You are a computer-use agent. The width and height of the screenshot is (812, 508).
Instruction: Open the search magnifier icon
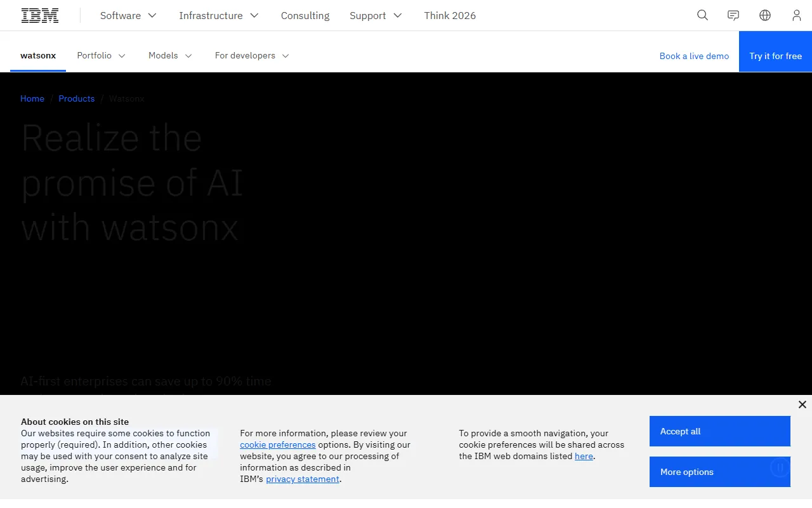(x=702, y=15)
